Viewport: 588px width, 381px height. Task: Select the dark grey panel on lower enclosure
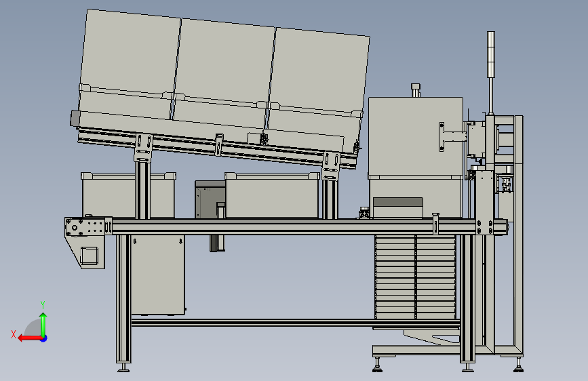point(398,202)
